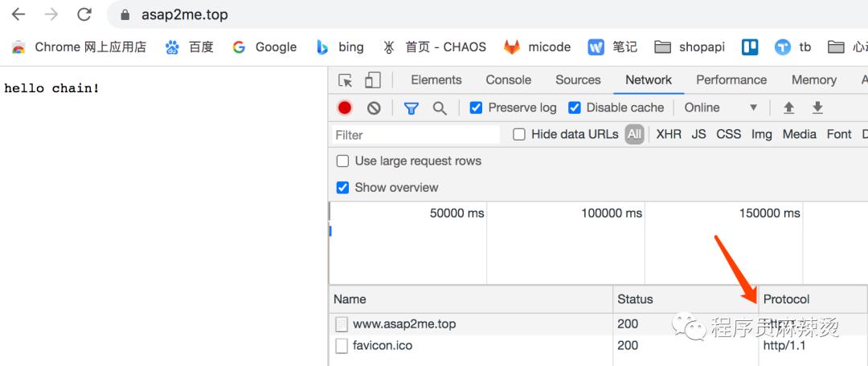
Task: Sort requests by the Protocol column
Action: [x=813, y=299]
